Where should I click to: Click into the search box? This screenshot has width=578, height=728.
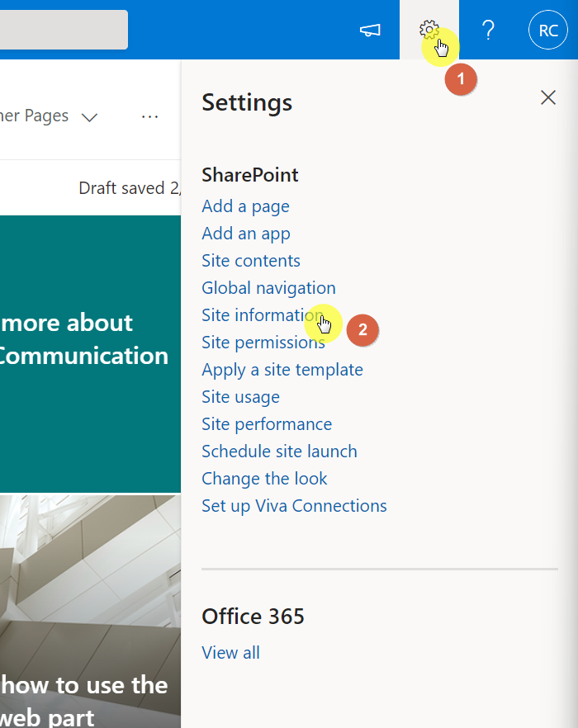pyautogui.click(x=64, y=30)
